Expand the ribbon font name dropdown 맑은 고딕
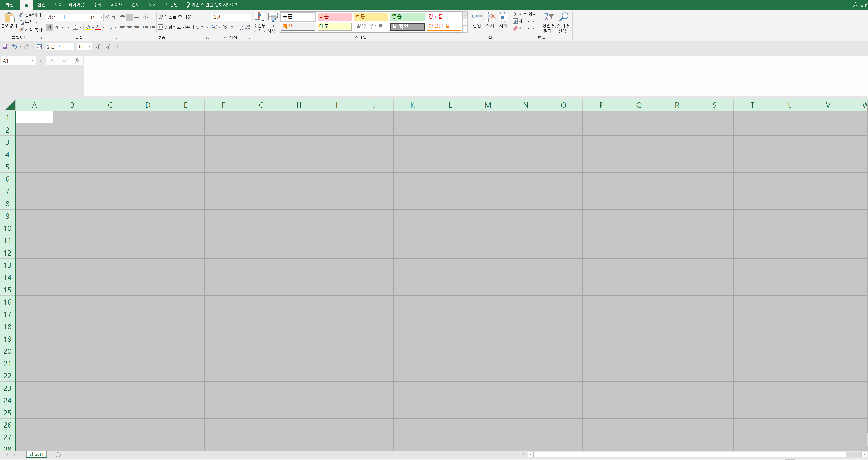Screen dimensions: 868x460 pyautogui.click(x=87, y=17)
